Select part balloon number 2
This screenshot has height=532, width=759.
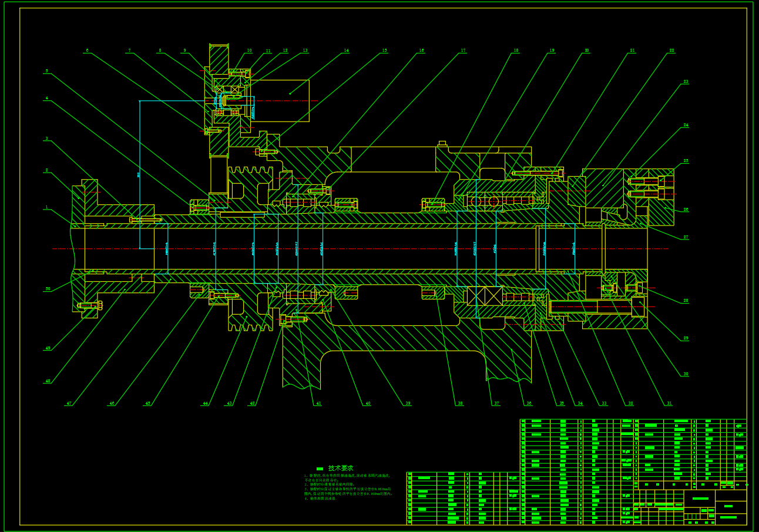(x=47, y=170)
